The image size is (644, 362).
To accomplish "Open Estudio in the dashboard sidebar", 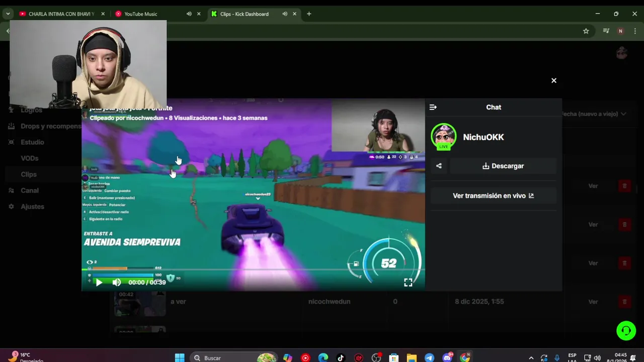I will point(32,142).
